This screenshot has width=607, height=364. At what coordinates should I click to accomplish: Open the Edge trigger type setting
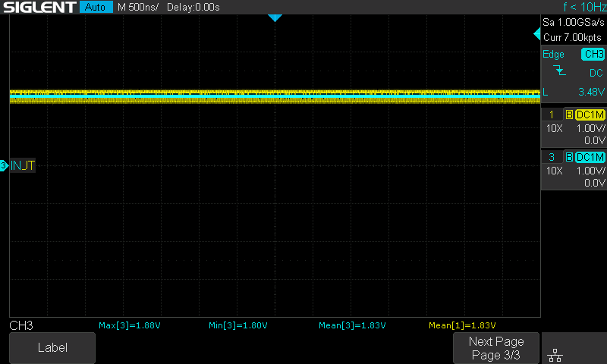tap(554, 55)
